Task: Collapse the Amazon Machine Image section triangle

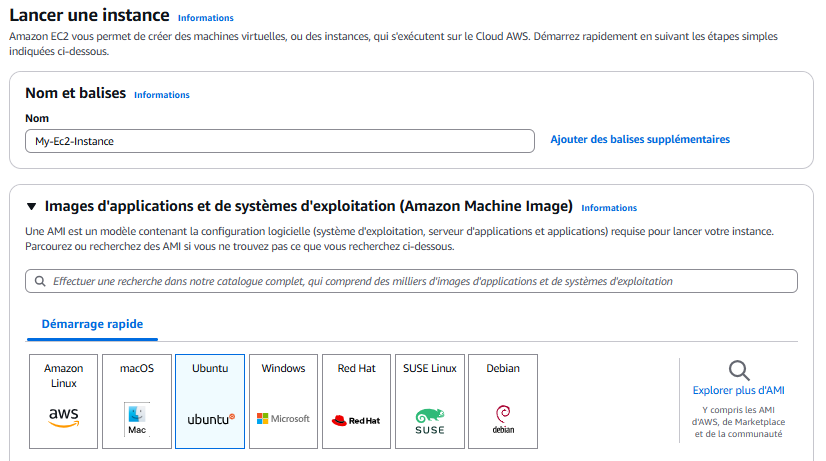Action: point(32,207)
